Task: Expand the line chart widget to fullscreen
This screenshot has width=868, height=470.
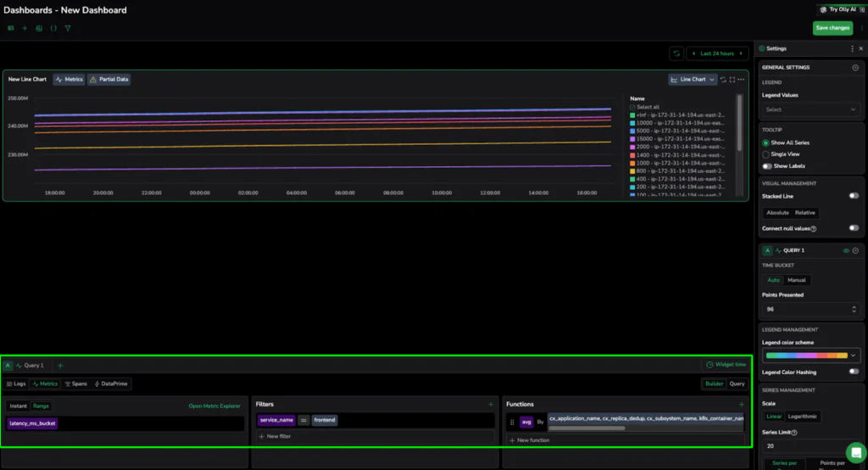Action: pos(732,80)
